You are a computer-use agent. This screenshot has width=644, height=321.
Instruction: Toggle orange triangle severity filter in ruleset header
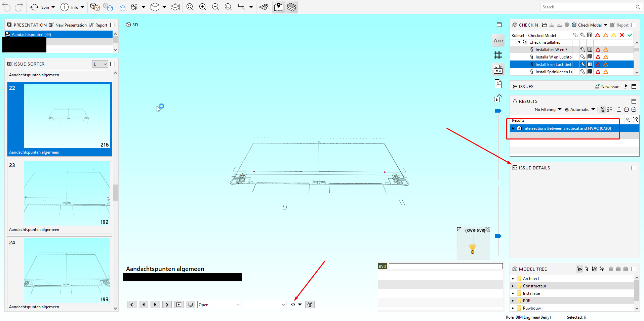606,35
